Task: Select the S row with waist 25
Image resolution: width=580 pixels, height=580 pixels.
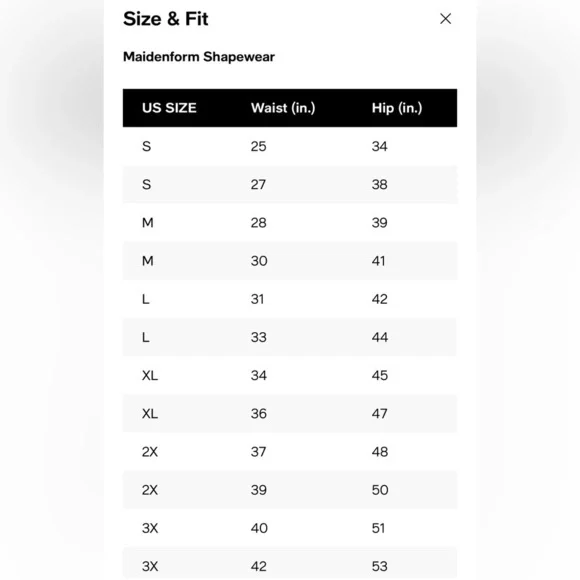Action: pyautogui.click(x=290, y=146)
